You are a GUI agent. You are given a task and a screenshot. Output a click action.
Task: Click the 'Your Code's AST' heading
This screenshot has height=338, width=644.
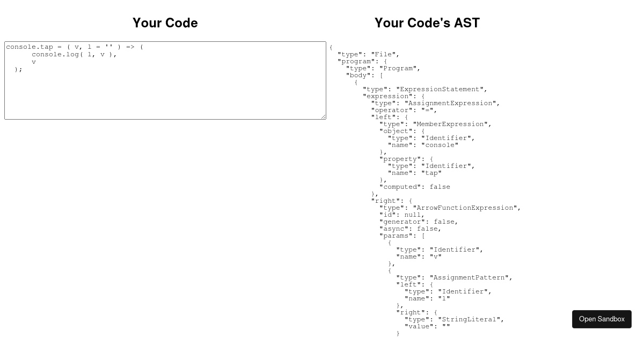point(427,23)
